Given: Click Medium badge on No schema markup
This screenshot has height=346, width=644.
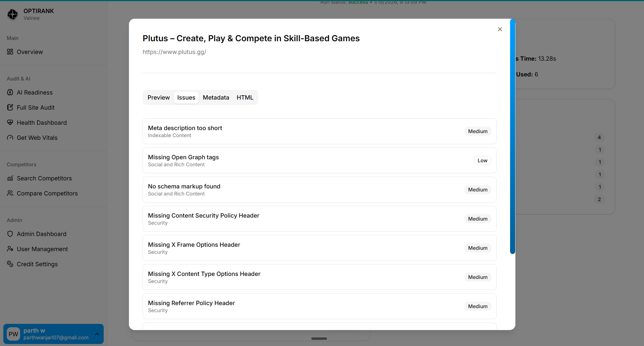Looking at the screenshot, I should pos(478,190).
